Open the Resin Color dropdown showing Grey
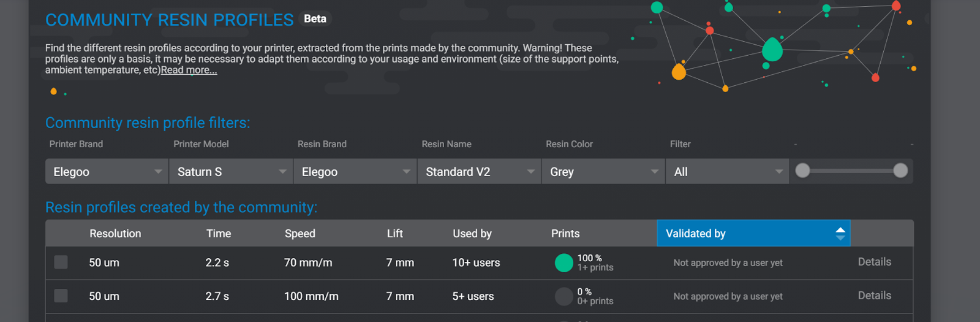Screen dimensions: 980x322 coord(603,172)
